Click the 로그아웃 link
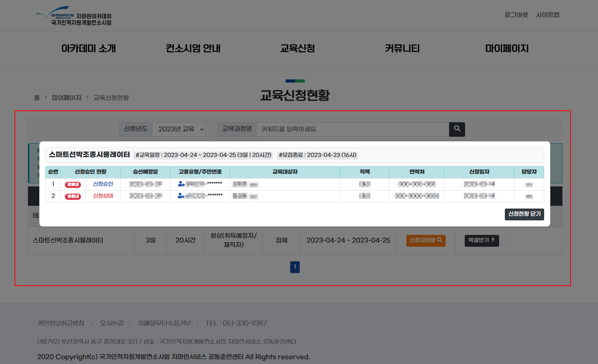 (x=516, y=15)
